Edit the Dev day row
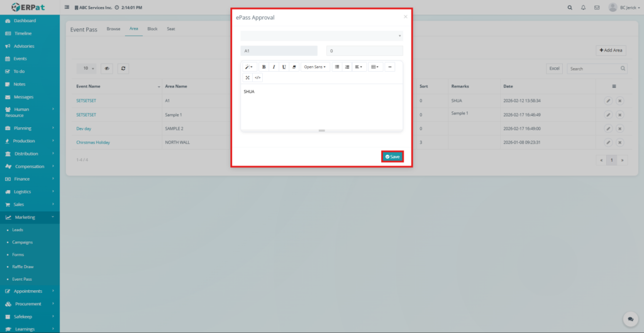Viewport: 644px width, 333px height. 608,128
